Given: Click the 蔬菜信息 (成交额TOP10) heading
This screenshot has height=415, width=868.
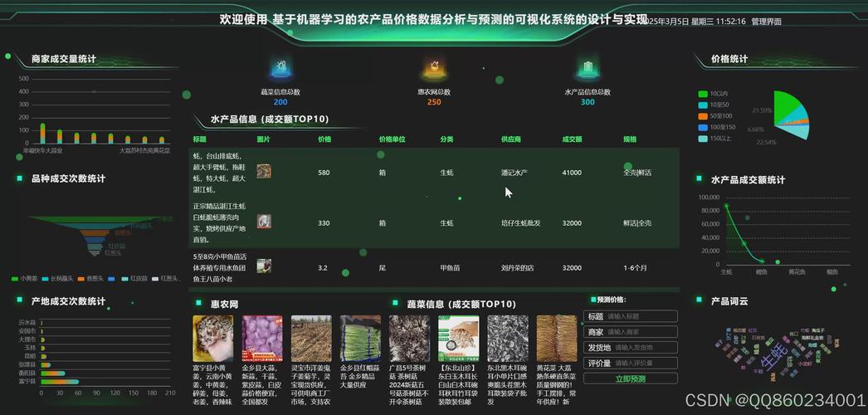Looking at the screenshot, I should tap(461, 305).
